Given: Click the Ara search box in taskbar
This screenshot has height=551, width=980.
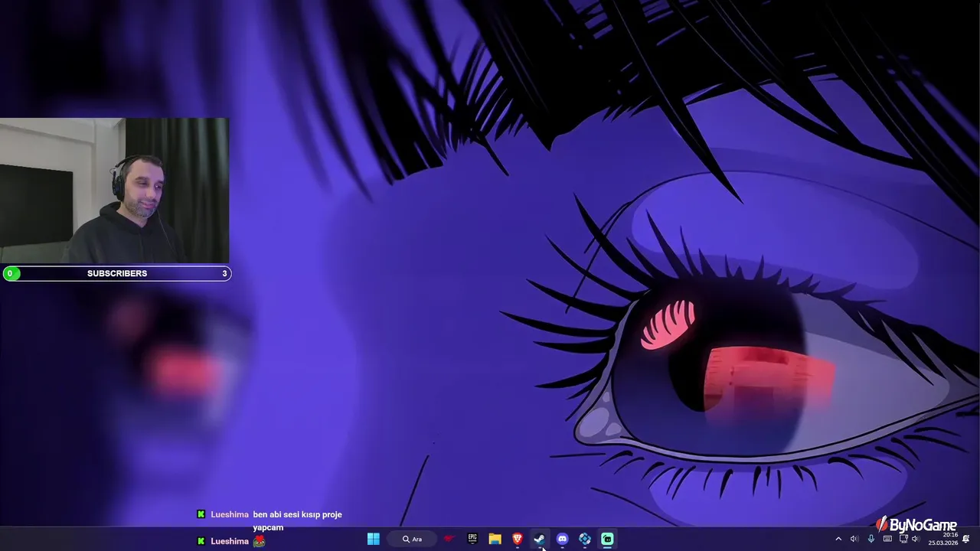Looking at the screenshot, I should pyautogui.click(x=413, y=539).
